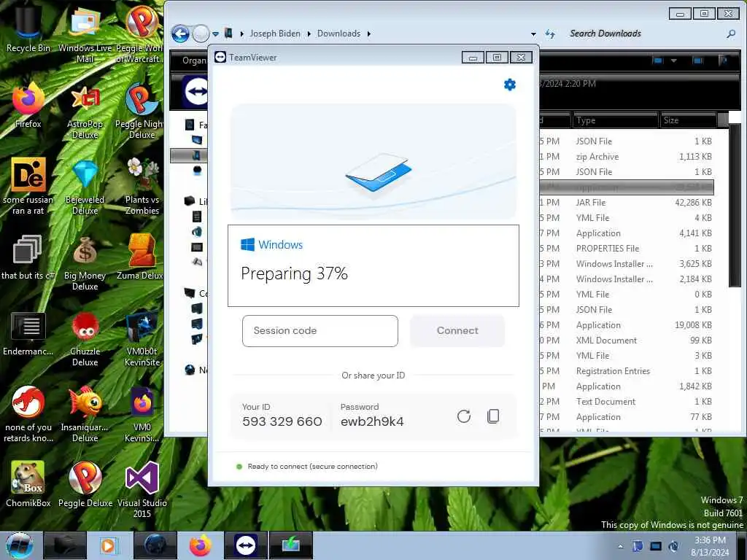Click the Organize menu in Explorer
This screenshot has width=747, height=560.
194,61
